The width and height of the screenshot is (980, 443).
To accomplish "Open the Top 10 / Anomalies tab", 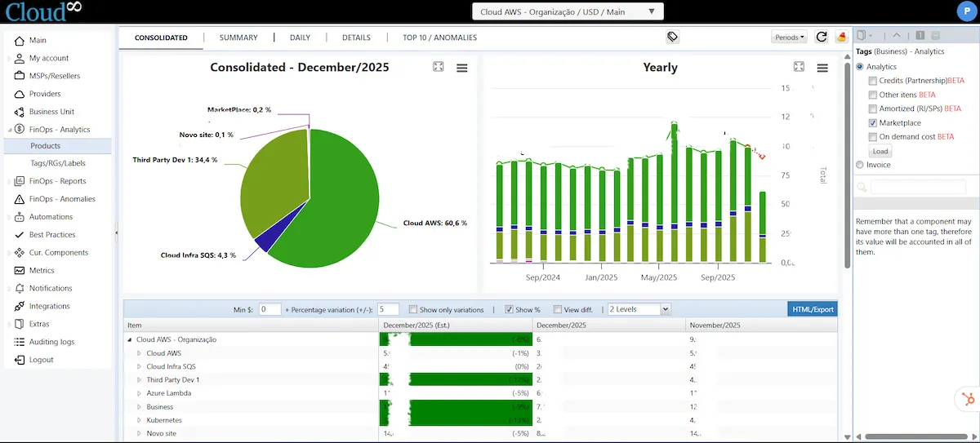I will [x=439, y=38].
